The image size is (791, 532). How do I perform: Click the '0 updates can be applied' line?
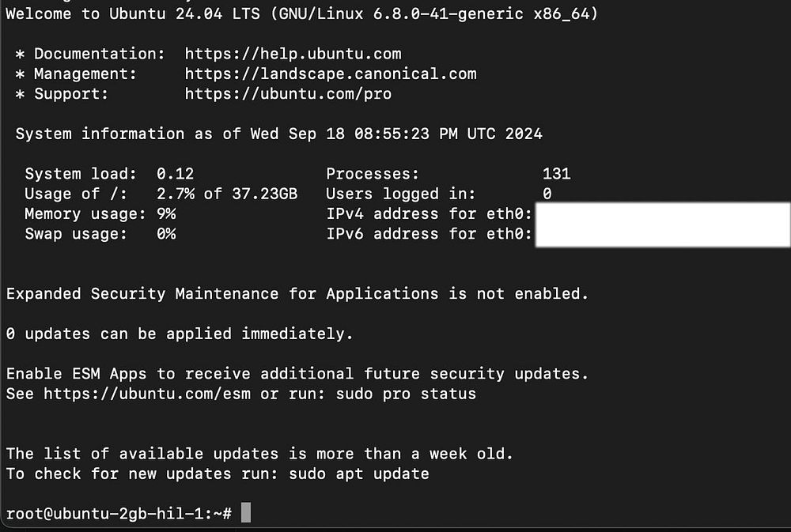(x=179, y=334)
